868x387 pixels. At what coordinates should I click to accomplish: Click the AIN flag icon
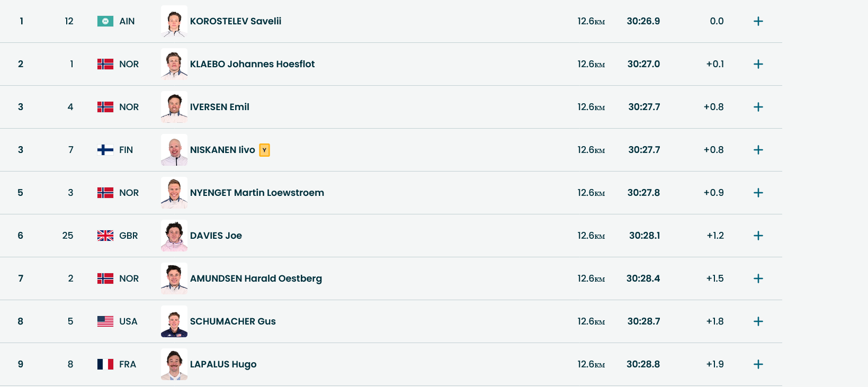click(105, 21)
